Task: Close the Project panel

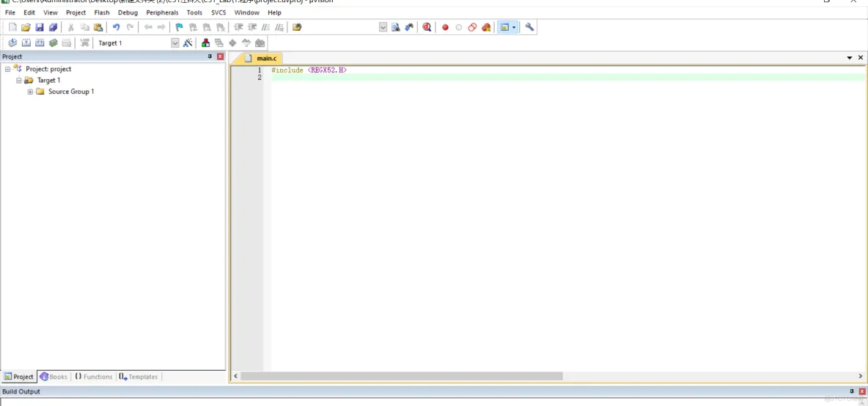Action: pyautogui.click(x=221, y=56)
